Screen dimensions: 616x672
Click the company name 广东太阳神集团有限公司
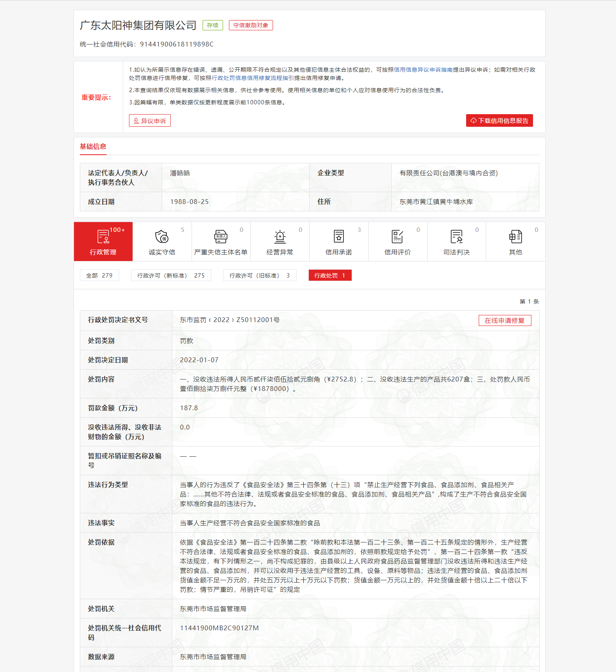click(x=138, y=25)
